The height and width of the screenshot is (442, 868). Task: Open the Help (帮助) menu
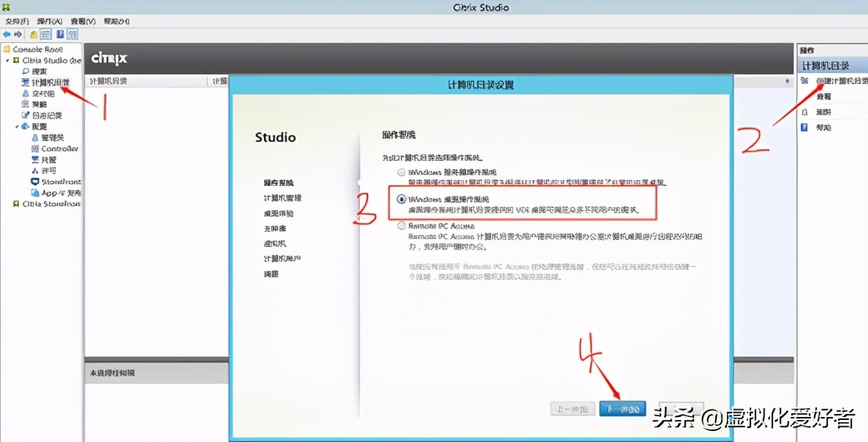pyautogui.click(x=117, y=21)
